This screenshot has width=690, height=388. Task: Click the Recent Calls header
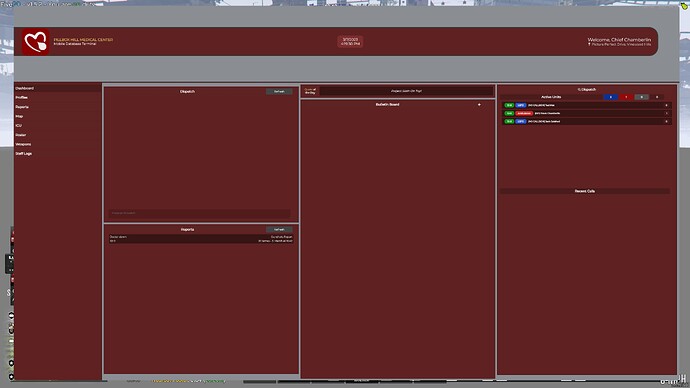(584, 191)
